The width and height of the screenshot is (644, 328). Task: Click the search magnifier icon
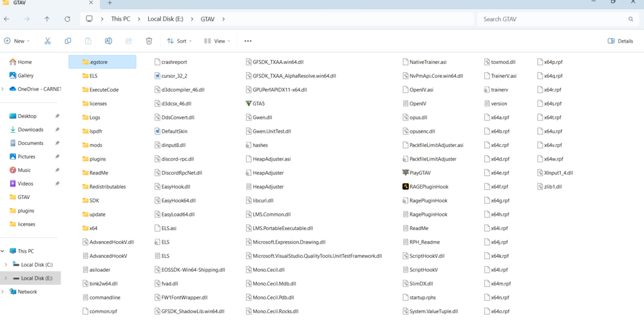coord(631,19)
